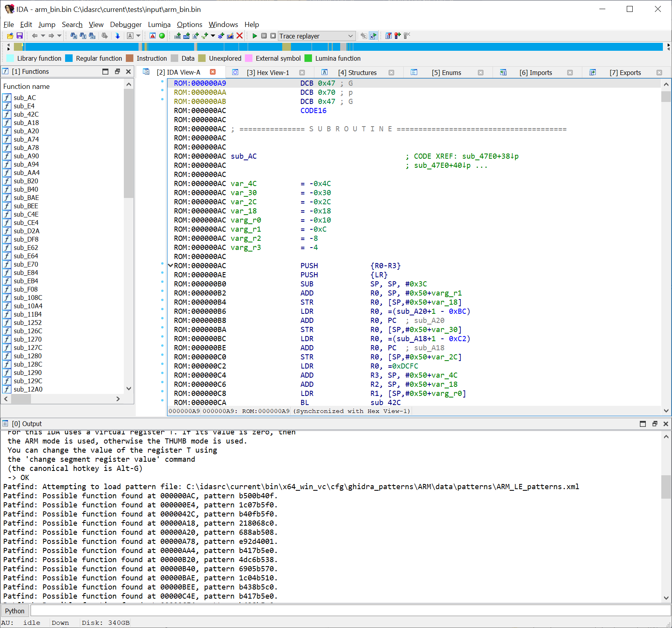The image size is (672, 628).
Task: Close the Enums tab
Action: coord(481,73)
